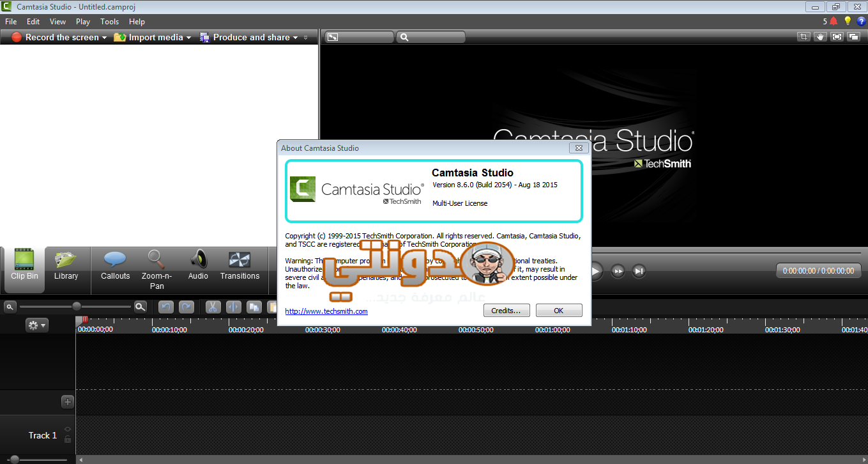
Task: Click Produce and share
Action: (245, 38)
